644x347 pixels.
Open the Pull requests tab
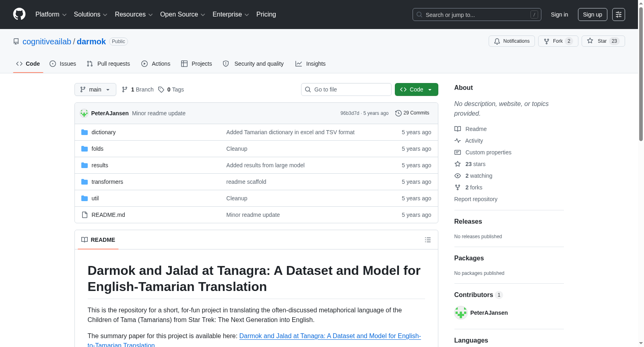coord(108,64)
